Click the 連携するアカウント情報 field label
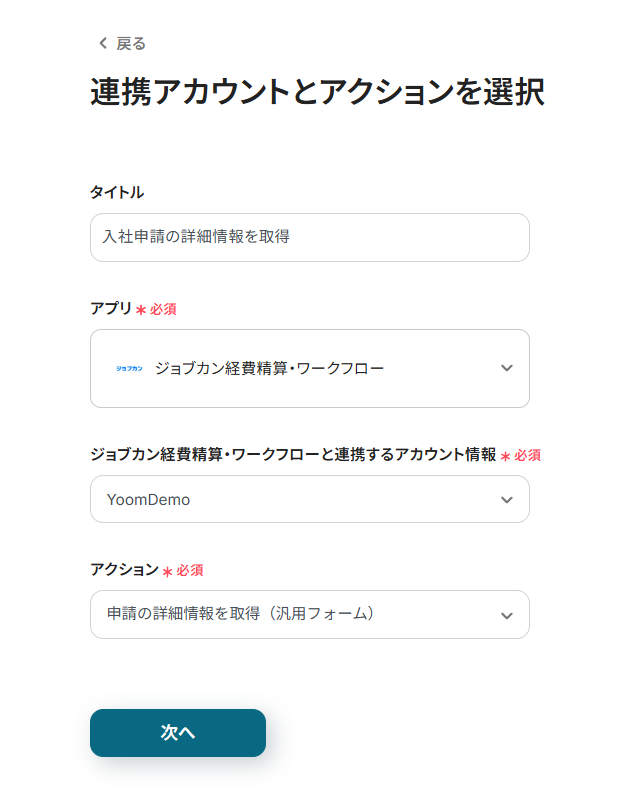Image resolution: width=622 pixels, height=790 pixels. coord(293,454)
